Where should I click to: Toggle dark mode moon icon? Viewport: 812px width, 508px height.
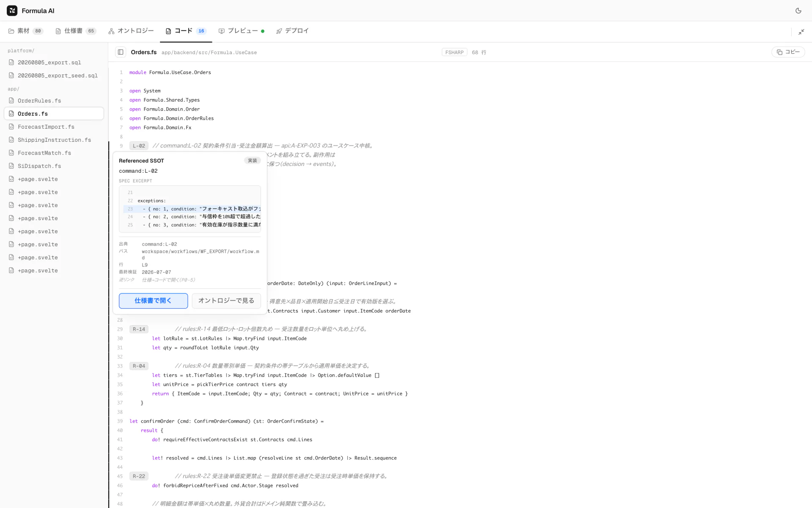798,11
